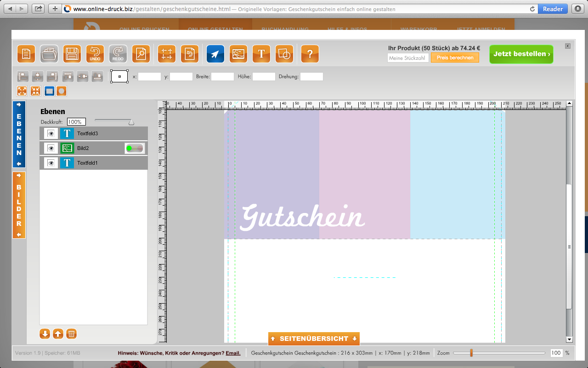Click the y position input field
The image size is (588, 368).
181,76
